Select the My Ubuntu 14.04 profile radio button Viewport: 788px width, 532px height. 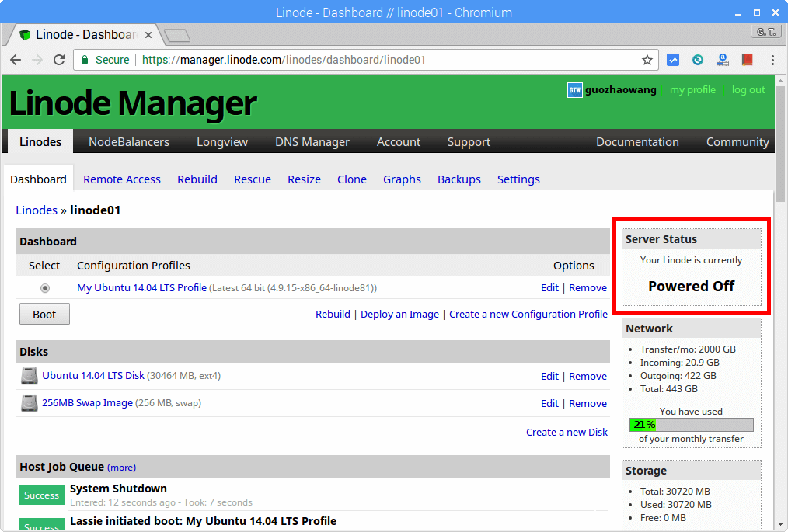pyautogui.click(x=45, y=288)
